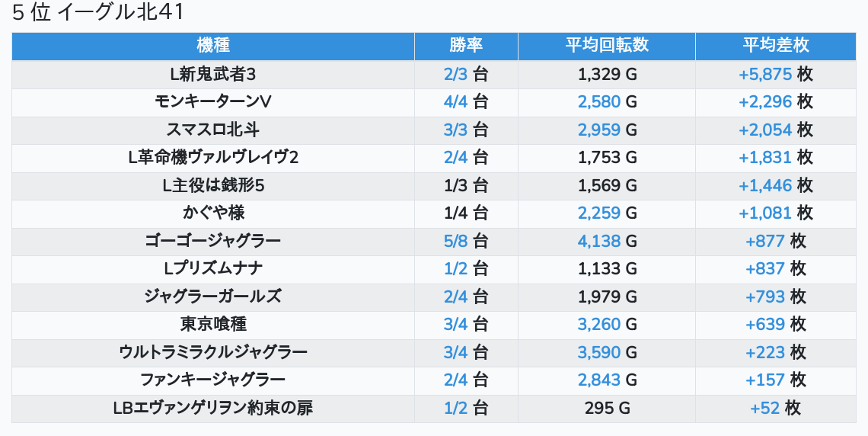Click the 3/3 win rate for スマスロ北斗
The height and width of the screenshot is (436, 868).
[455, 130]
